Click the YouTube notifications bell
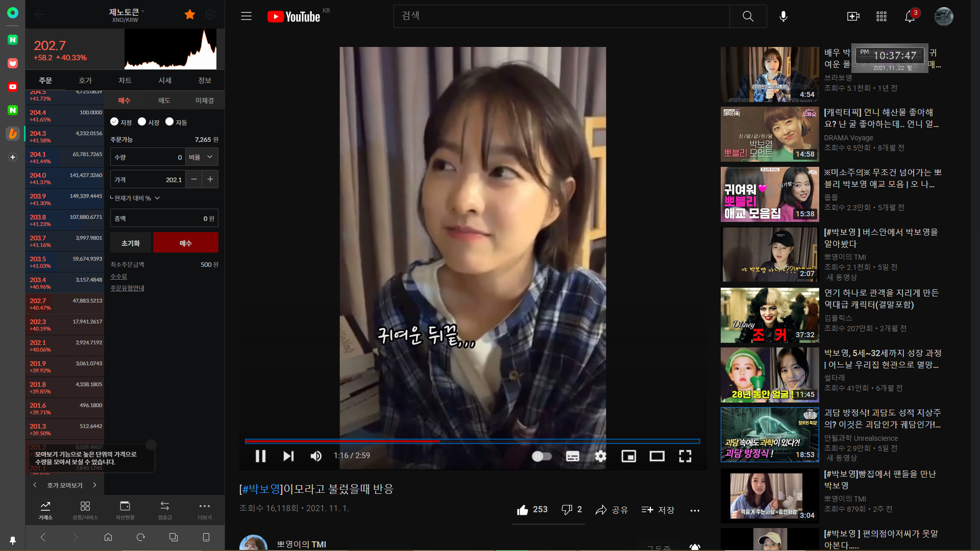The image size is (980, 551). (910, 16)
